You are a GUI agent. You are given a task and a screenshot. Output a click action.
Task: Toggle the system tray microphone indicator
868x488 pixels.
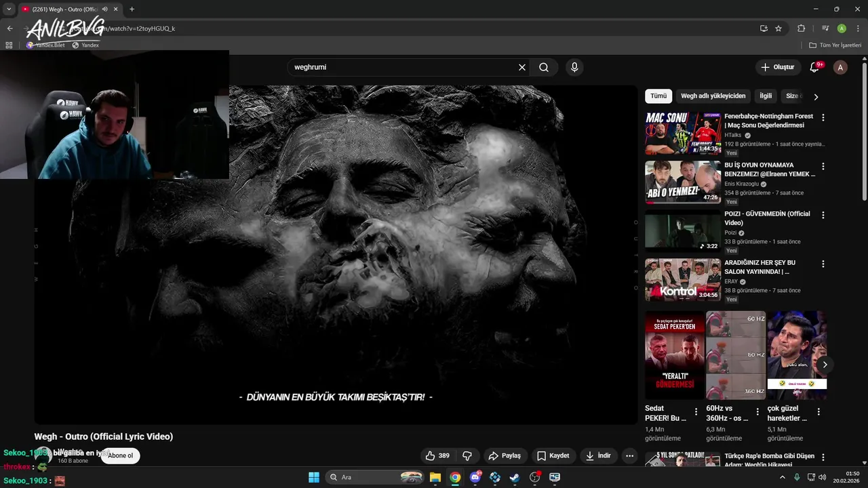[797, 477]
